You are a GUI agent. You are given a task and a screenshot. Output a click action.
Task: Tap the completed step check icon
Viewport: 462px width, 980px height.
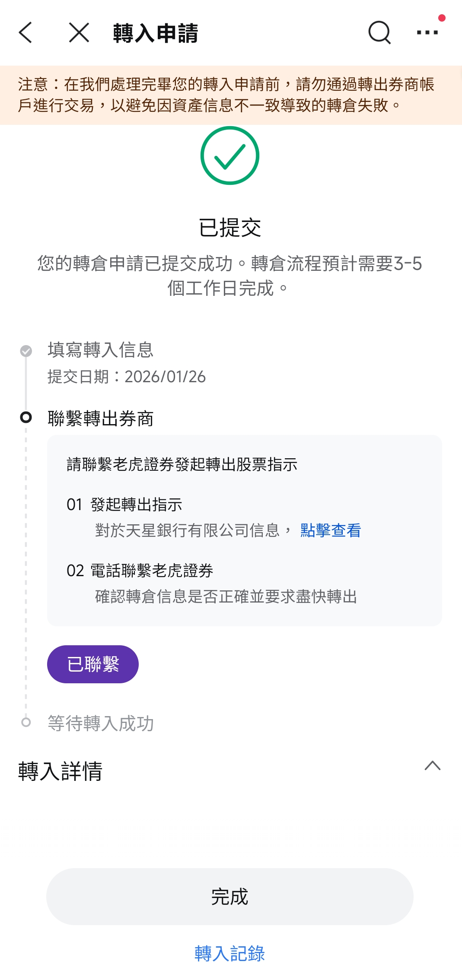point(26,351)
